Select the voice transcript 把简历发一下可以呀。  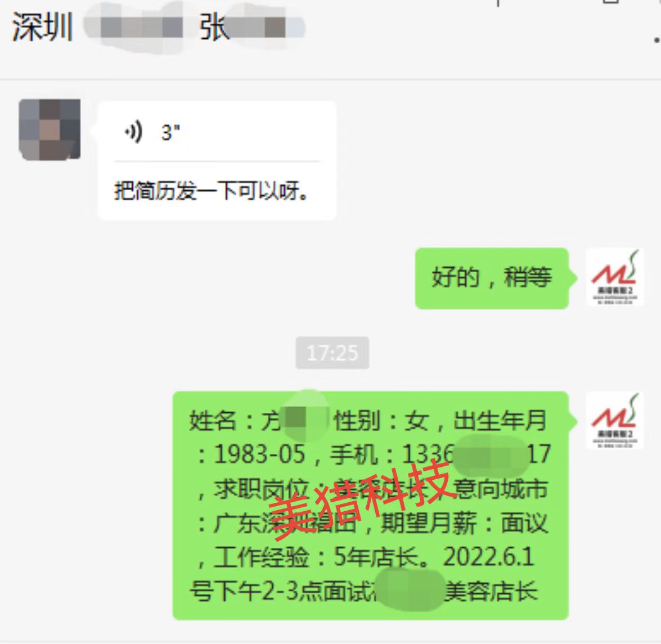click(x=211, y=191)
